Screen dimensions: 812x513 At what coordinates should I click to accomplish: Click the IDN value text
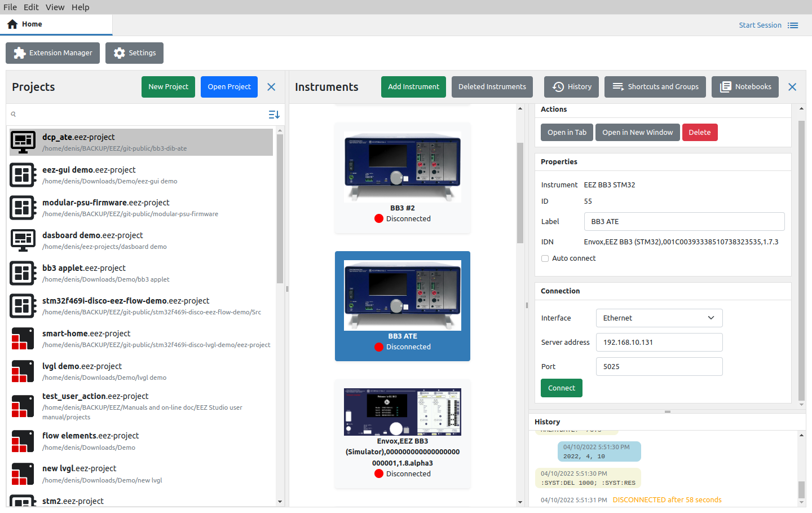[x=681, y=242]
